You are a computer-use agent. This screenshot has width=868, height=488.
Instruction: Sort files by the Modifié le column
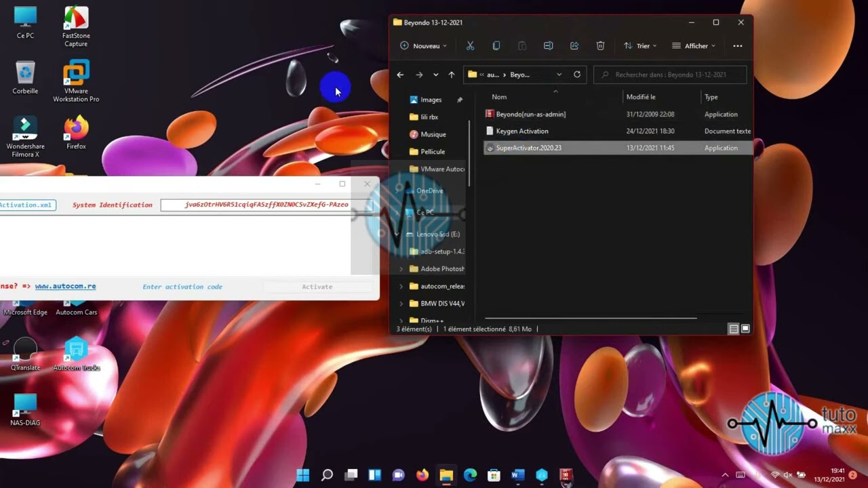click(x=641, y=97)
